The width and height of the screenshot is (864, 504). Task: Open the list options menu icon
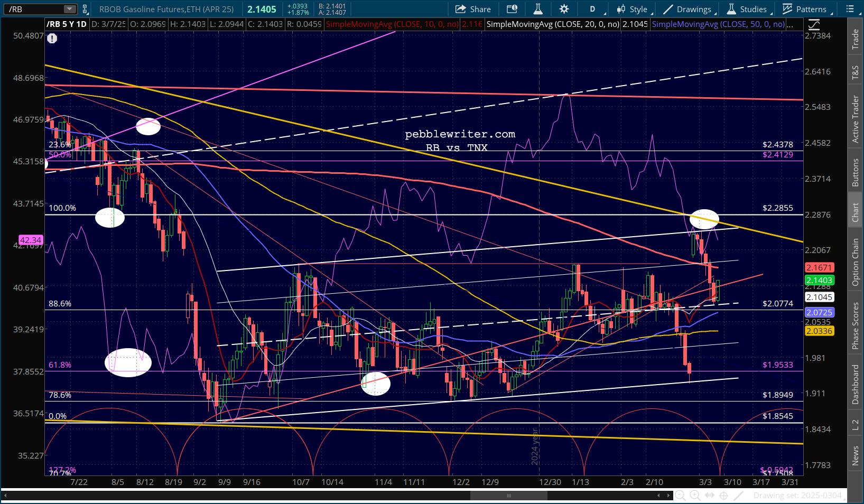[x=850, y=9]
